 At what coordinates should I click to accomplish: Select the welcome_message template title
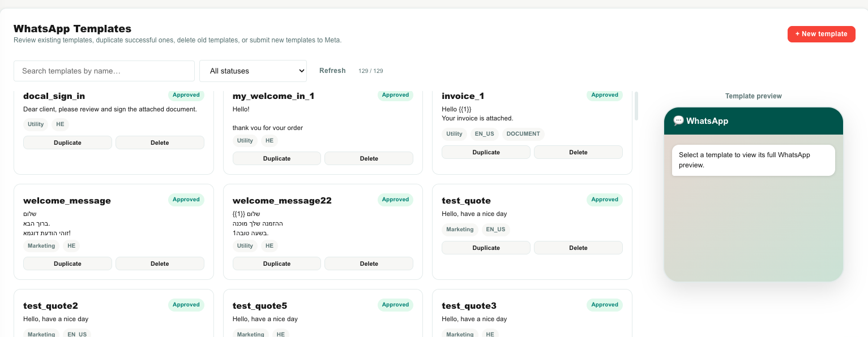click(67, 201)
